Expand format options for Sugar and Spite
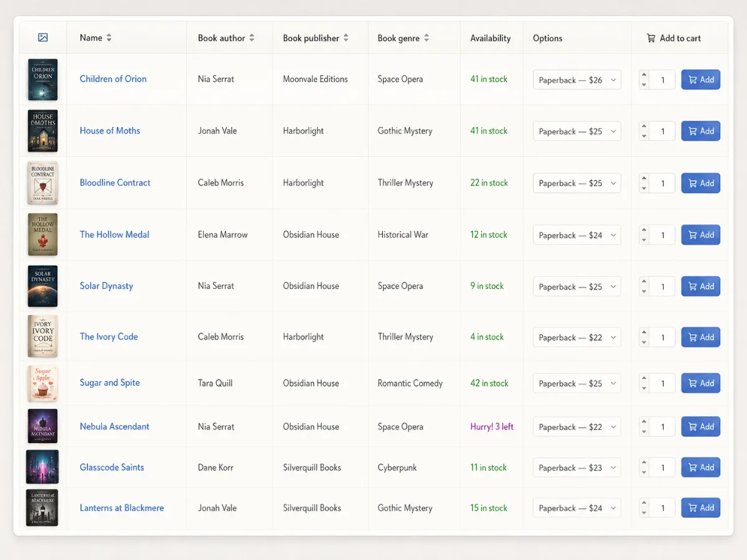This screenshot has height=560, width=747. (577, 383)
